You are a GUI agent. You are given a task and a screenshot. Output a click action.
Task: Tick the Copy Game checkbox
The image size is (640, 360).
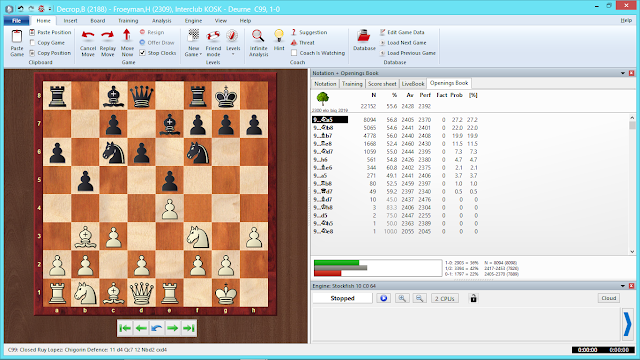coord(32,42)
